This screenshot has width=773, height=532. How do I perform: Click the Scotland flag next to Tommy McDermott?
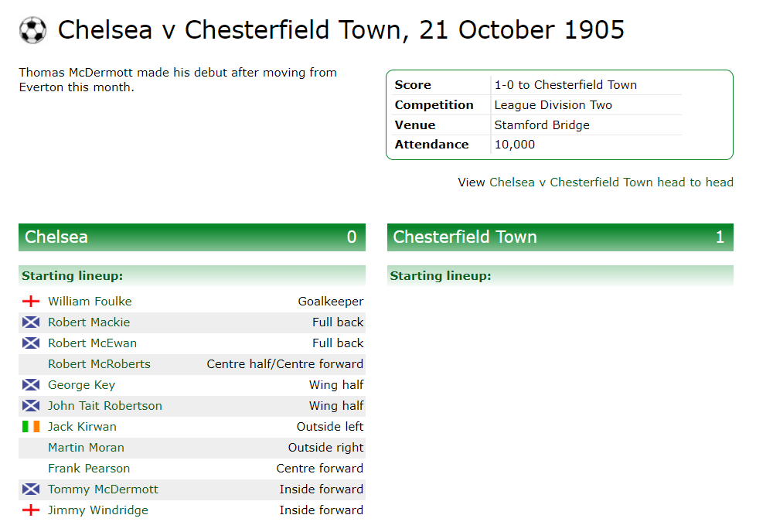[31, 489]
